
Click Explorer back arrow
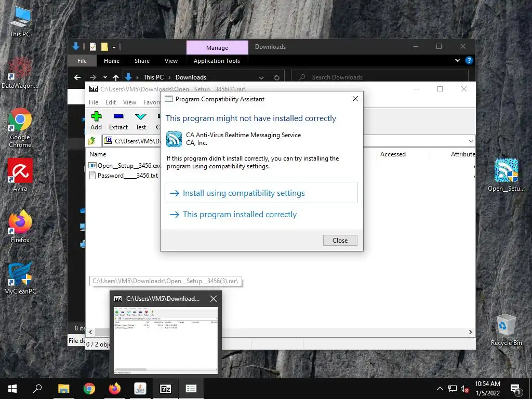pos(77,77)
